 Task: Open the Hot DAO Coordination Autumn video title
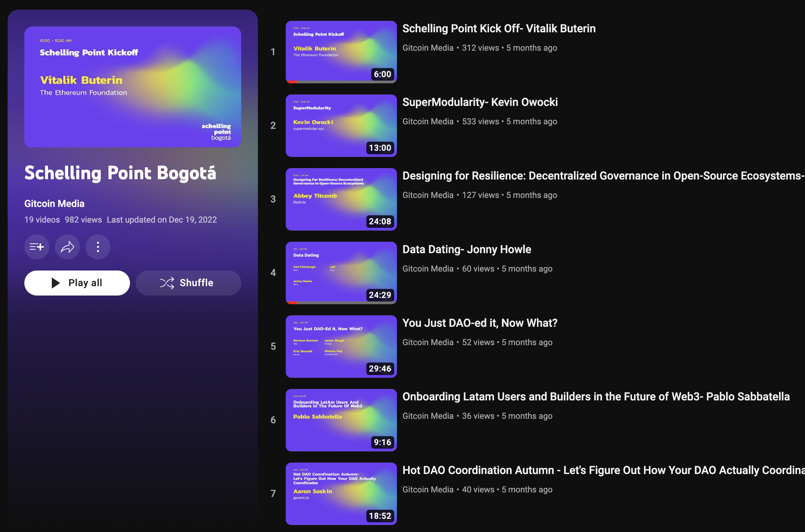point(604,470)
